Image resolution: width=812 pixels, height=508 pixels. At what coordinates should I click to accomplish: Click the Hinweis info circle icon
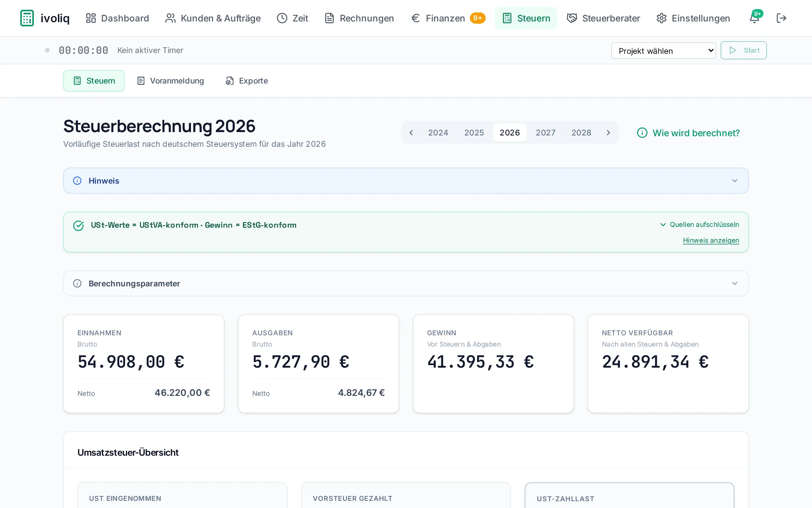tap(77, 181)
